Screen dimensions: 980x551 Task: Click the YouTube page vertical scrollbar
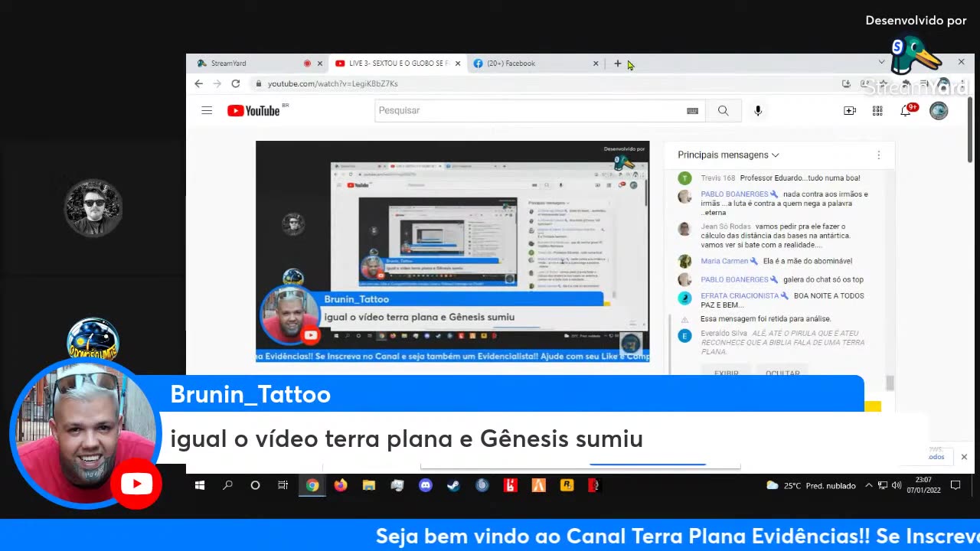point(970,130)
